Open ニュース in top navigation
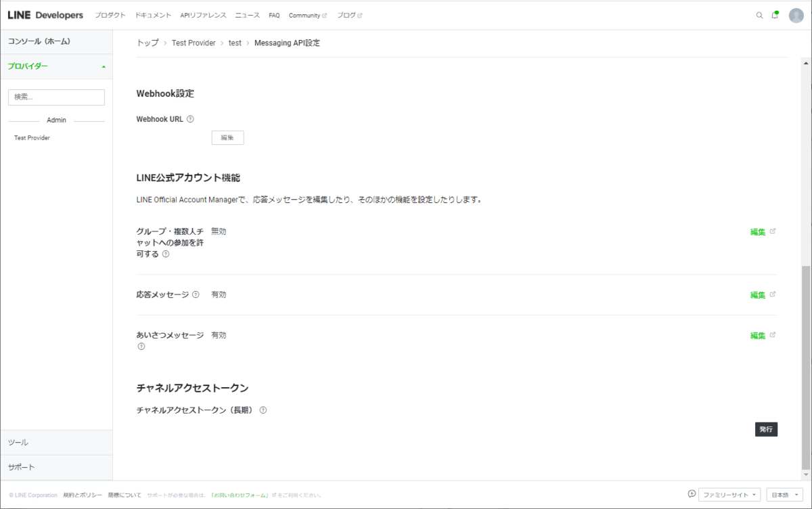This screenshot has height=509, width=812. click(x=247, y=15)
